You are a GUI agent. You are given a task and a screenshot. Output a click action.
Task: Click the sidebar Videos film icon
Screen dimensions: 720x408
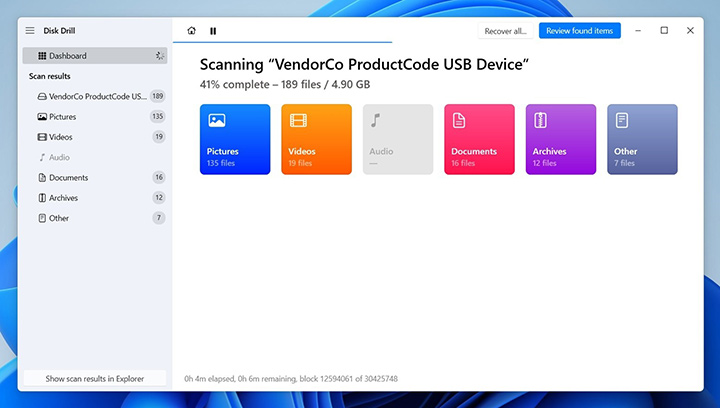(42, 137)
